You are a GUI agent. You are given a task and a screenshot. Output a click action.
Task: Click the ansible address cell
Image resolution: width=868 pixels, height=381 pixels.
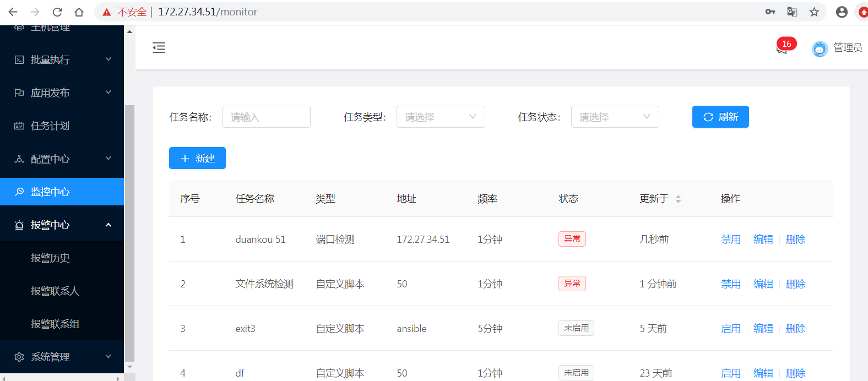[x=411, y=329]
